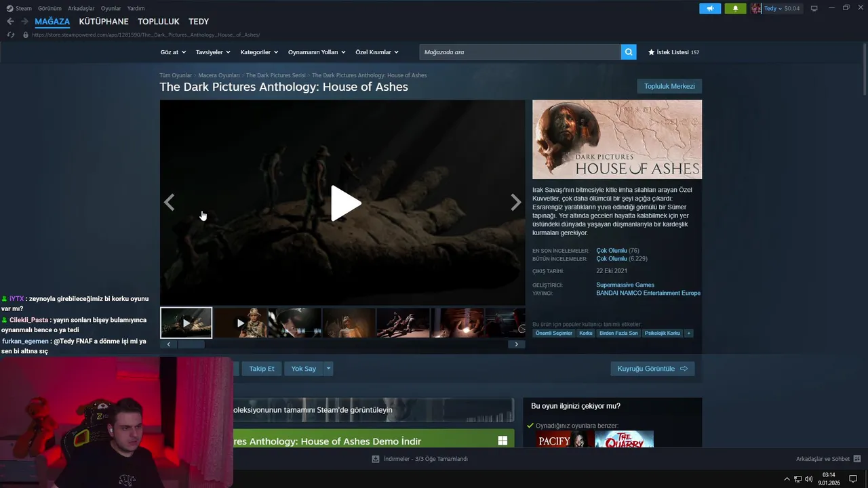Move thumbnail strip left with arrow
Viewport: 868px width, 488px height.
169,344
